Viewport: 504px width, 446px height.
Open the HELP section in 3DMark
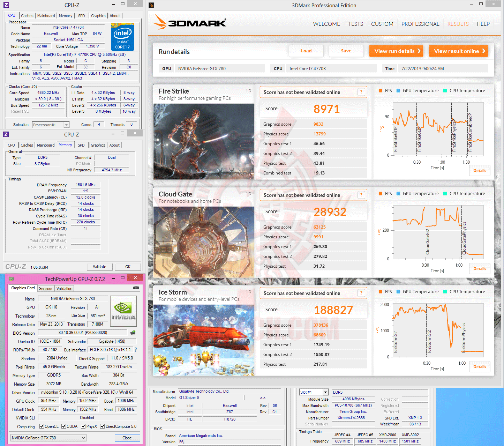tap(483, 24)
